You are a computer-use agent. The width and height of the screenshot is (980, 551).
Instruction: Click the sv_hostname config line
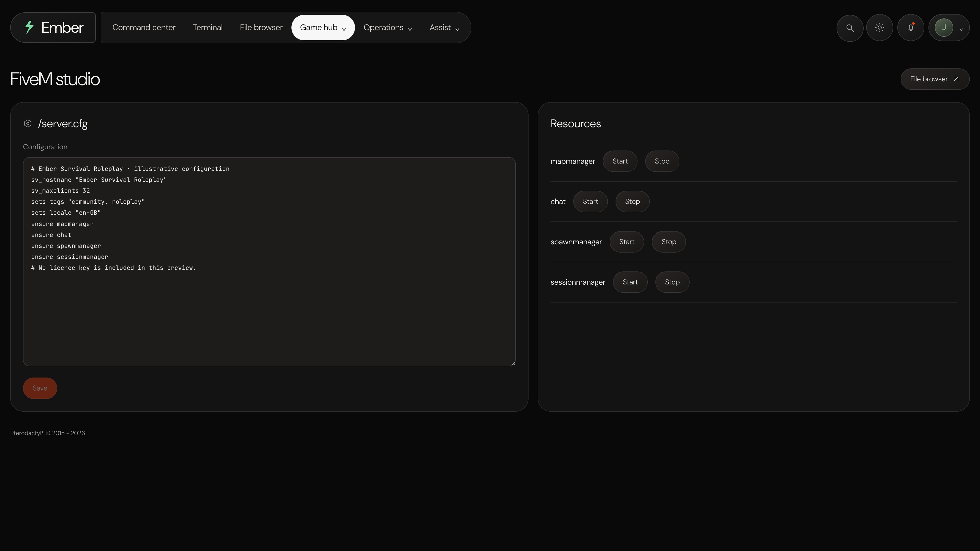pyautogui.click(x=99, y=180)
